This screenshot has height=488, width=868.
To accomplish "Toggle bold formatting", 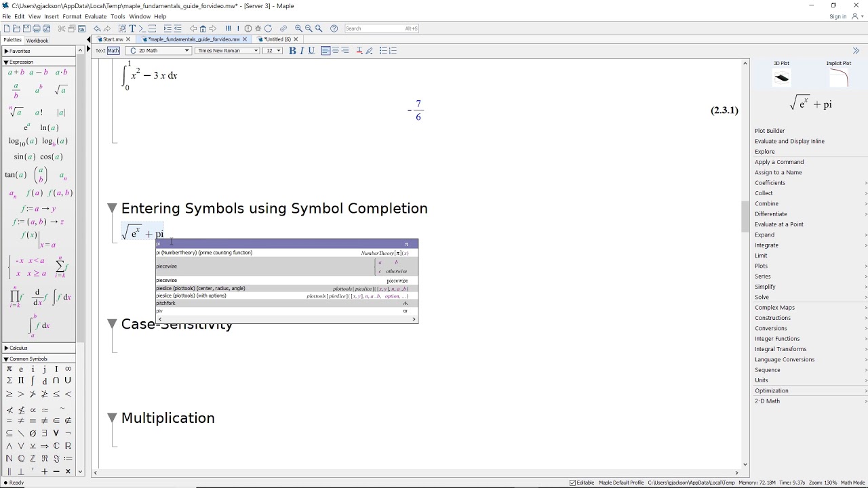I will (x=292, y=50).
